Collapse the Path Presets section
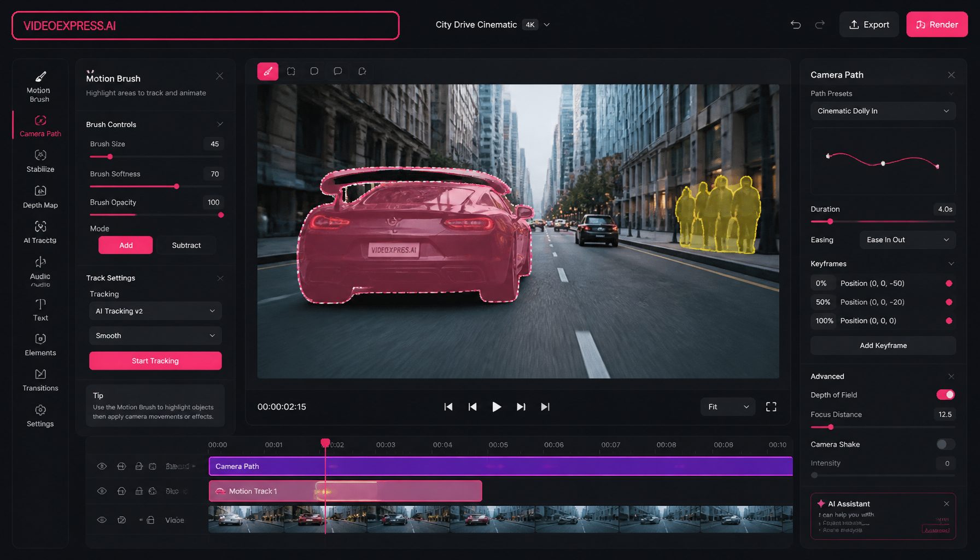Screen dimensions: 980x560 coord(951,94)
